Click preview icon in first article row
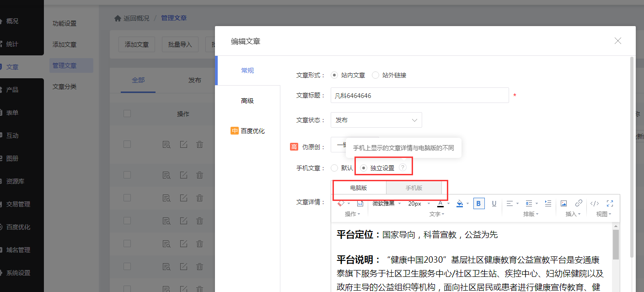 (x=166, y=145)
